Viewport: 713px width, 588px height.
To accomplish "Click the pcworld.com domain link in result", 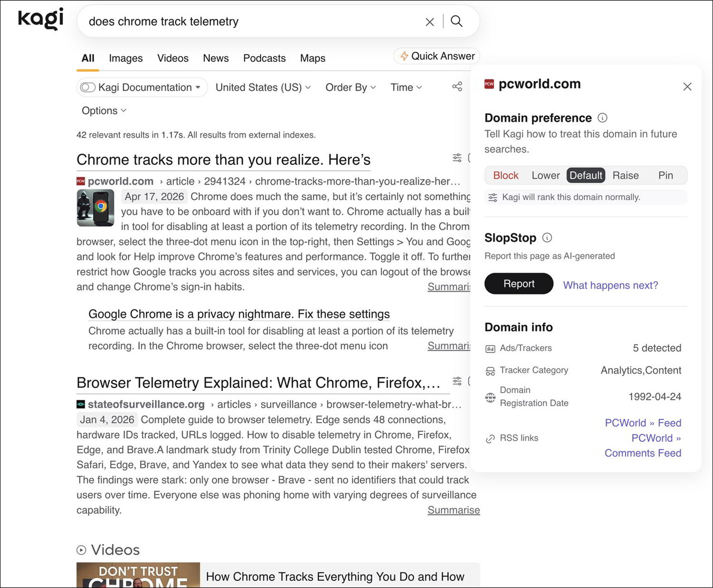I will 121,181.
